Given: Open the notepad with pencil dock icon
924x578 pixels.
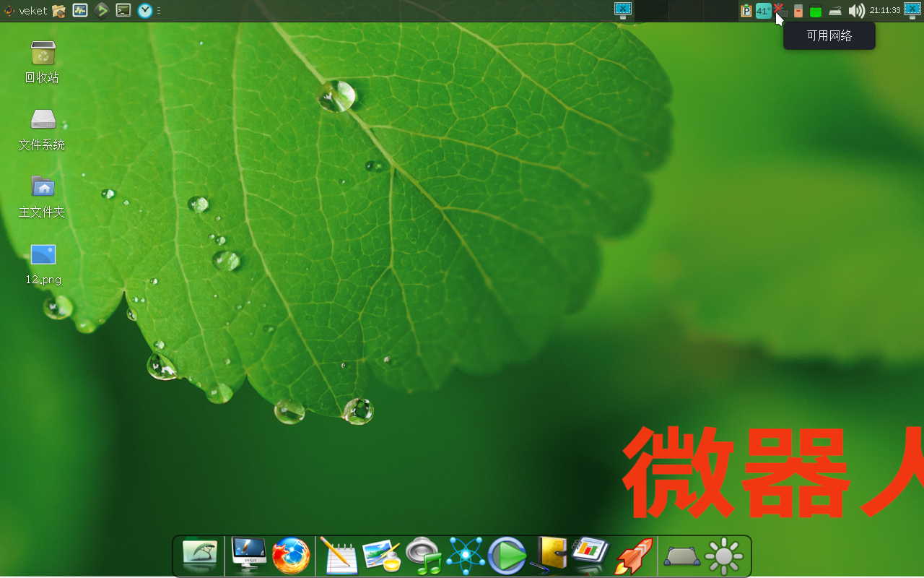Looking at the screenshot, I should tap(339, 556).
